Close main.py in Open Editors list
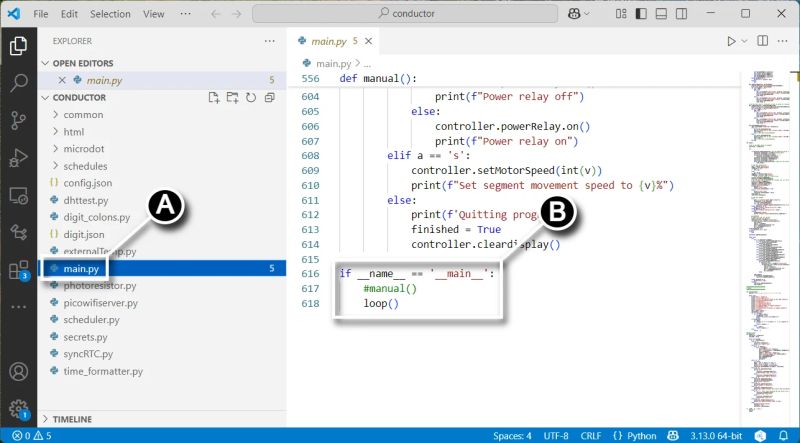Viewport: 800px width, 443px height. 62,80
